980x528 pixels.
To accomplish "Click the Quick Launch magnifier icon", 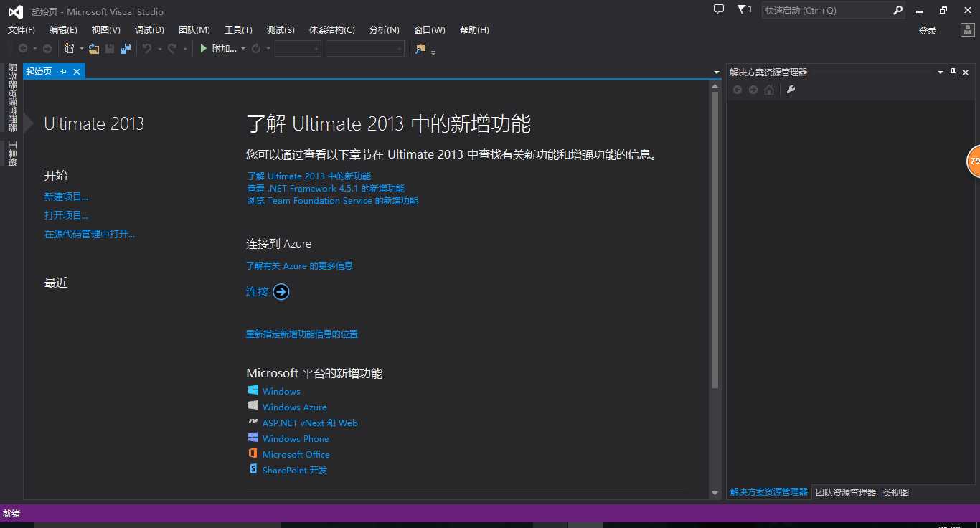I will (897, 10).
